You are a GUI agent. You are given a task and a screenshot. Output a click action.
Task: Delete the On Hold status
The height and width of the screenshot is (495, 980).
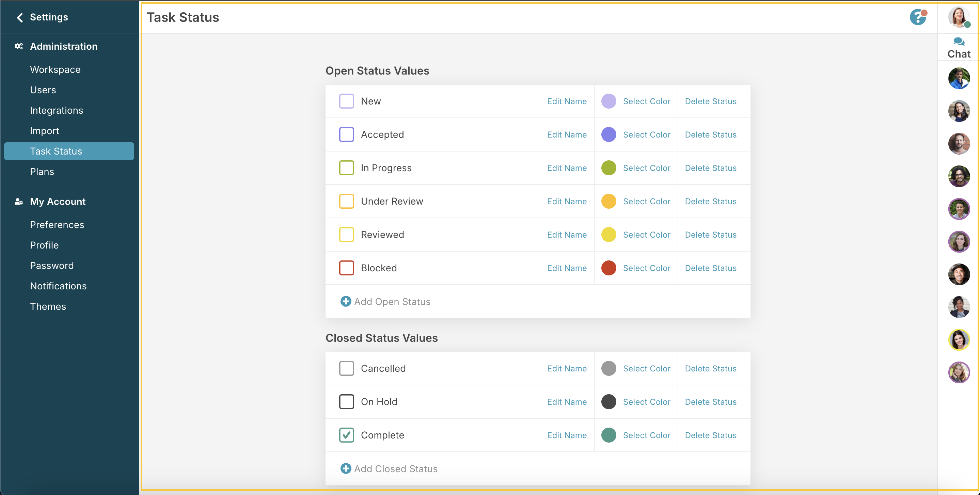click(x=710, y=401)
